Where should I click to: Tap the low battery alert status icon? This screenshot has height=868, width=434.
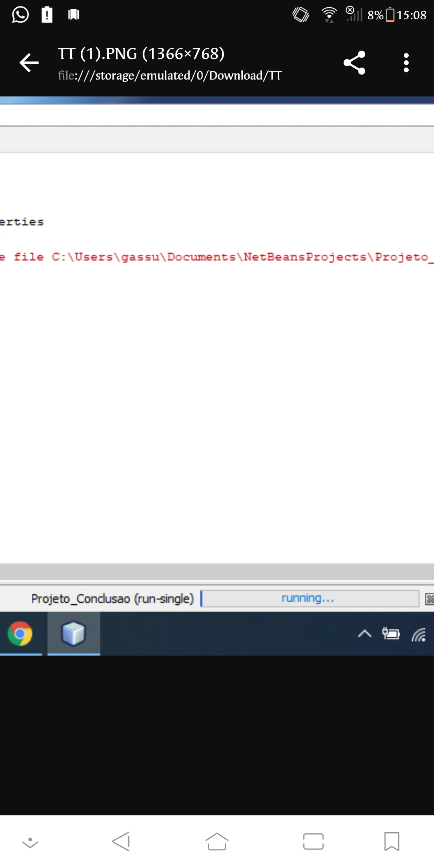pyautogui.click(x=47, y=15)
